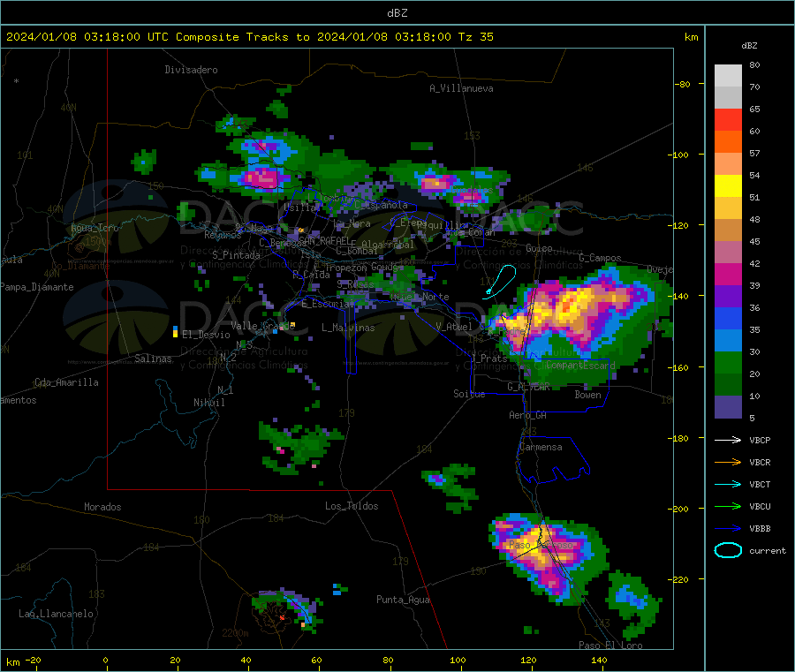Click the purple 5-10 dBZ color swatch
This screenshot has width=795, height=672.
[728, 407]
